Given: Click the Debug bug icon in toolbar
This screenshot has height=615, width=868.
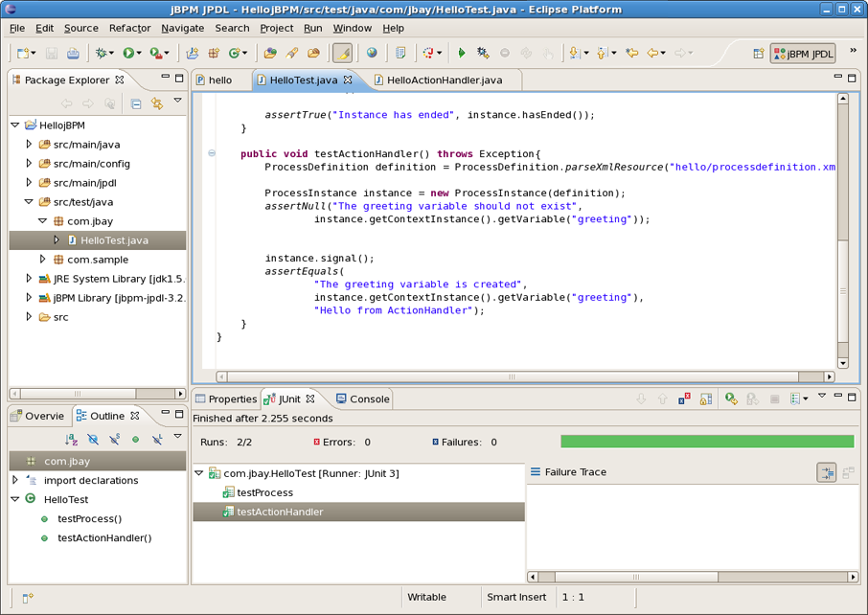Looking at the screenshot, I should click(101, 54).
